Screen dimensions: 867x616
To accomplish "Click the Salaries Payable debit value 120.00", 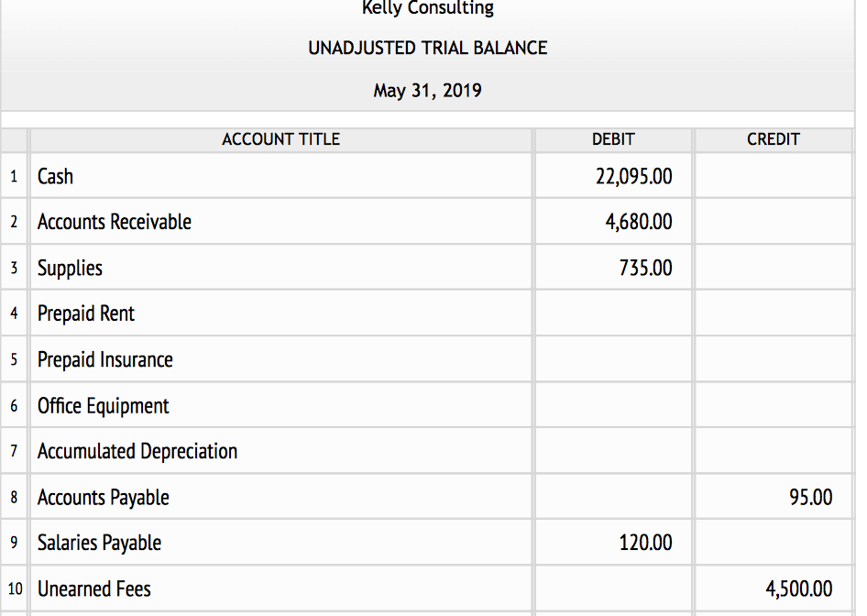I will [x=612, y=543].
